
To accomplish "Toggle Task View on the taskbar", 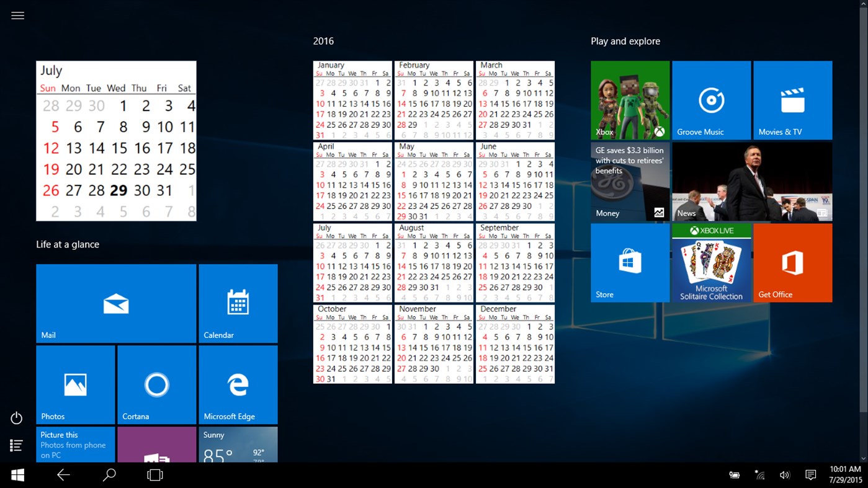I will point(154,474).
